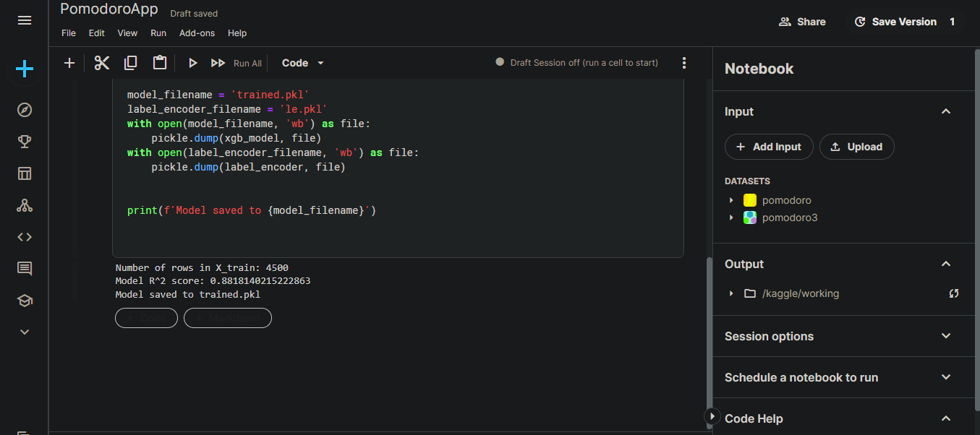This screenshot has width=980, height=435.
Task: Open Models icon in sidebar
Action: click(25, 205)
